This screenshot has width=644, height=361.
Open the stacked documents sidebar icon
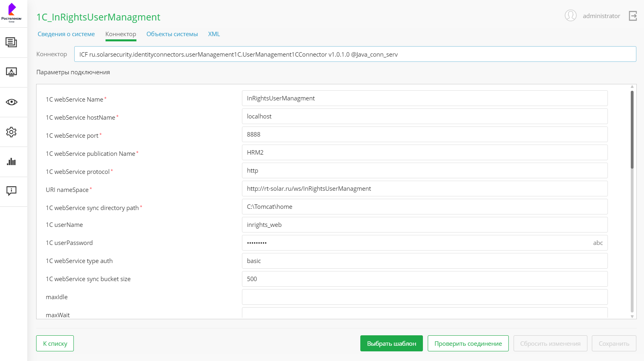[11, 42]
